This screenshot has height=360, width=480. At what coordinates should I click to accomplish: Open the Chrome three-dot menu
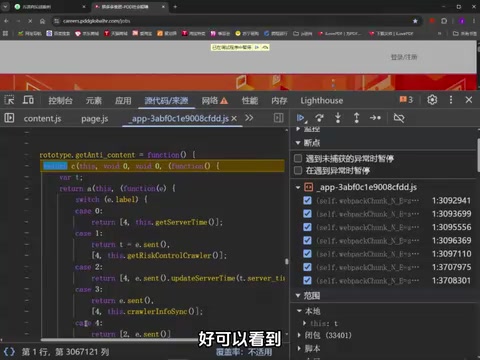coord(474,21)
